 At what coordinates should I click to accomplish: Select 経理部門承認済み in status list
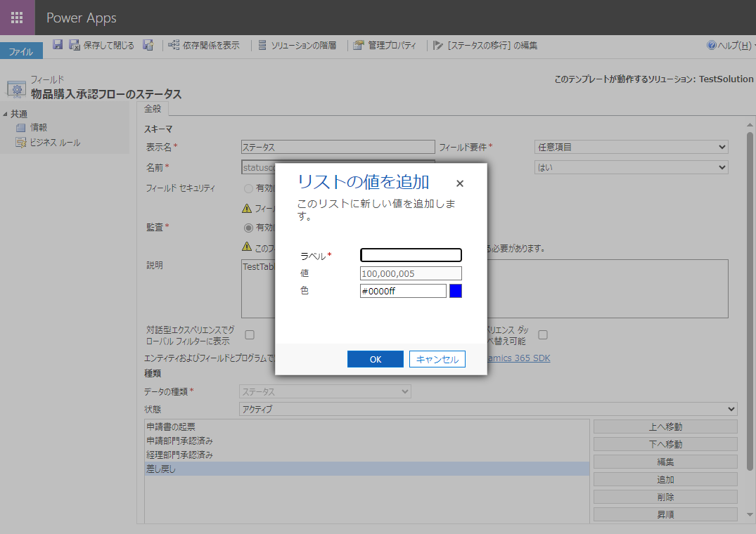pyautogui.click(x=366, y=455)
